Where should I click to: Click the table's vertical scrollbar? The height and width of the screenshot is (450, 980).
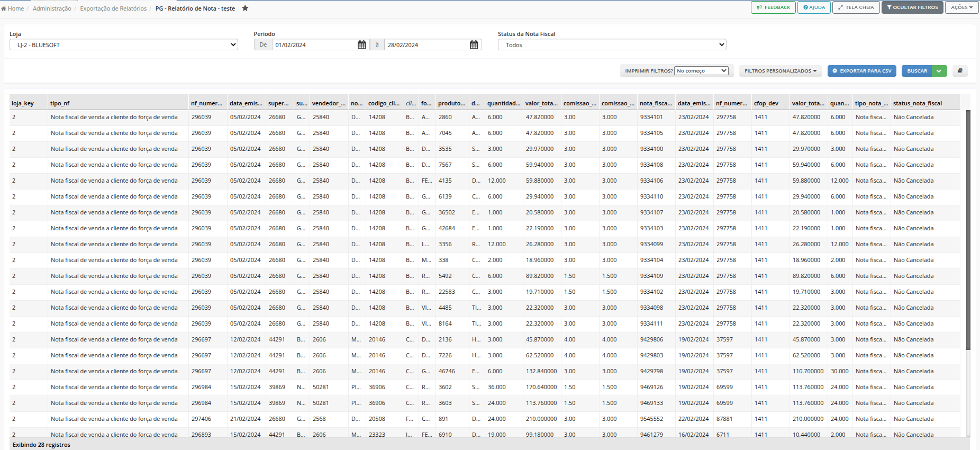968,230
